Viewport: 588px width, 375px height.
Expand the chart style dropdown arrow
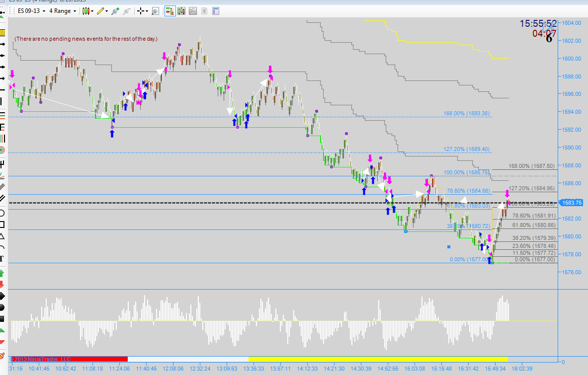pyautogui.click(x=92, y=11)
